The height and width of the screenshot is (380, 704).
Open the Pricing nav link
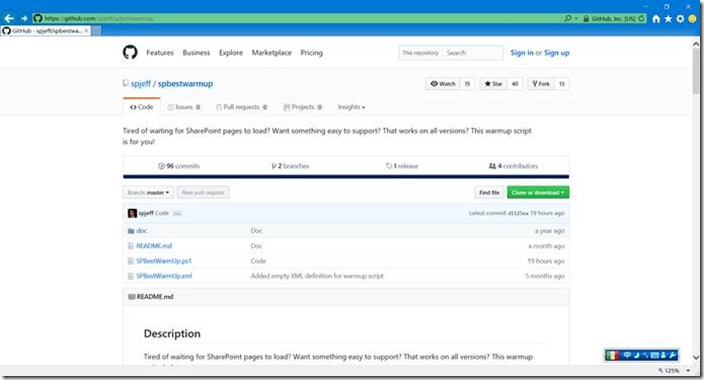tap(312, 53)
